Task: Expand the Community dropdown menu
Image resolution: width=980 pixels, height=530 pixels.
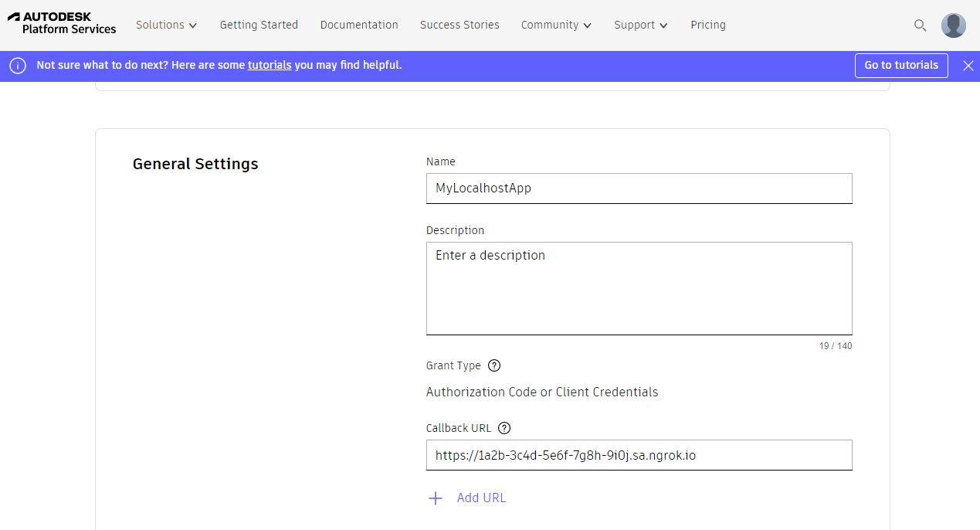Action: tap(556, 25)
